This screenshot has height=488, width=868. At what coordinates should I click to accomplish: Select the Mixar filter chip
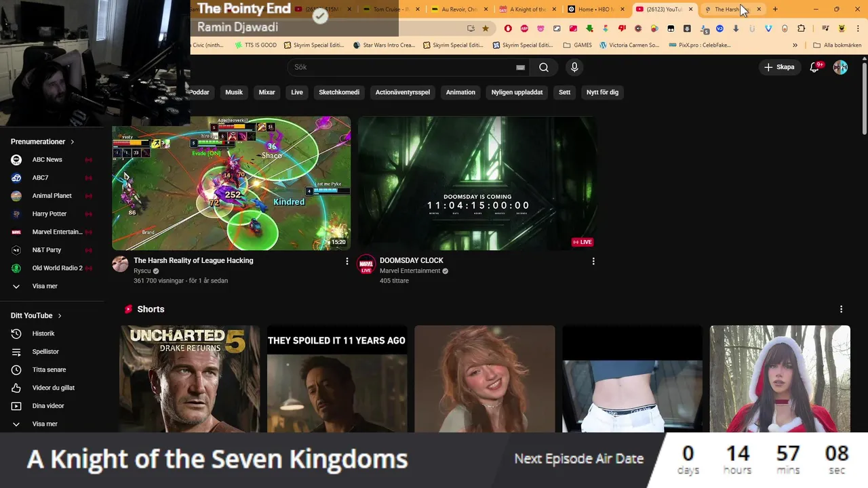(267, 92)
